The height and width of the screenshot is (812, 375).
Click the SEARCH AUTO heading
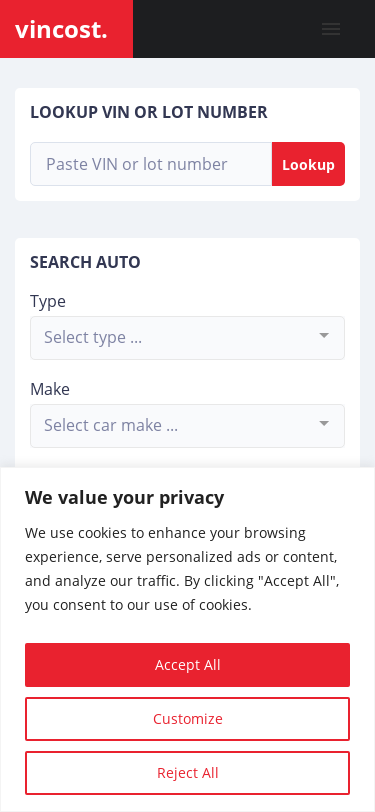click(x=85, y=262)
